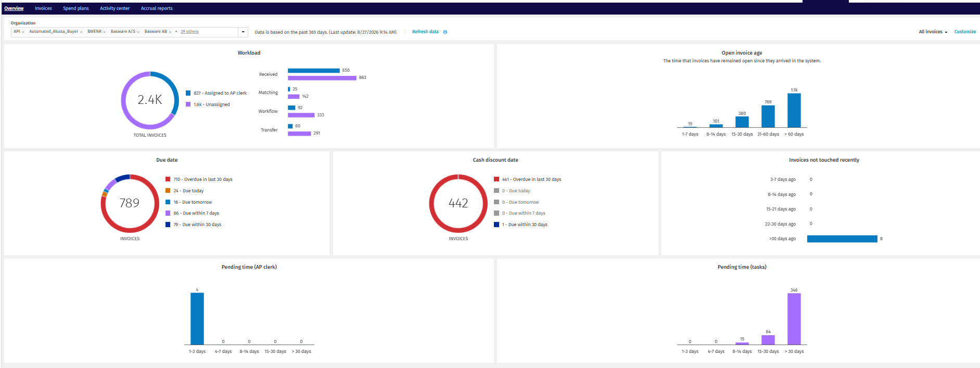Switch to the Invoices tab
The width and height of the screenshot is (980, 368).
pyautogui.click(x=43, y=8)
